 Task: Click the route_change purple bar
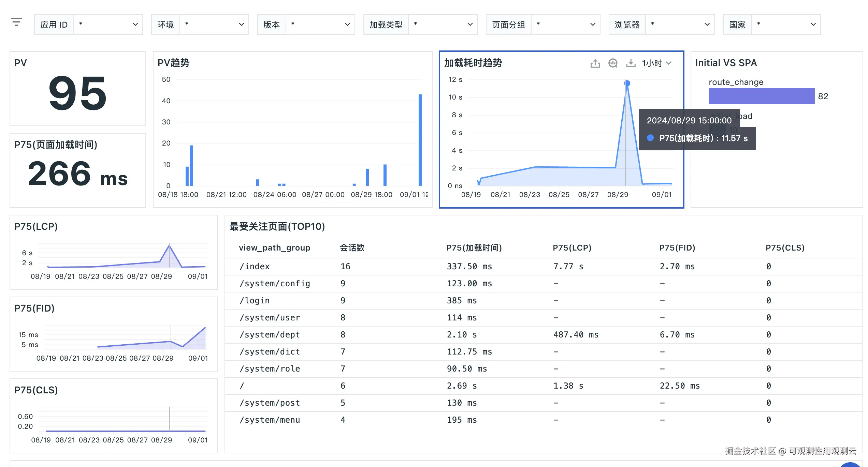point(761,96)
